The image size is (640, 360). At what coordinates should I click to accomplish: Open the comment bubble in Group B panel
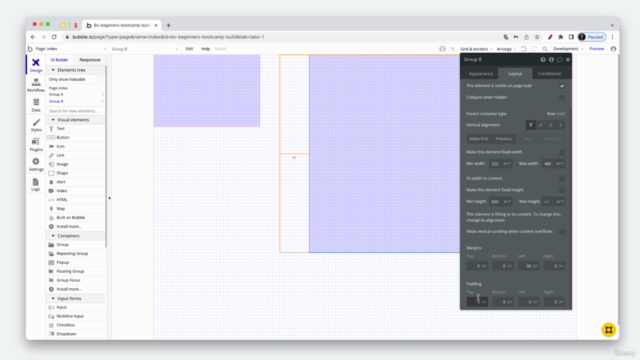click(560, 60)
